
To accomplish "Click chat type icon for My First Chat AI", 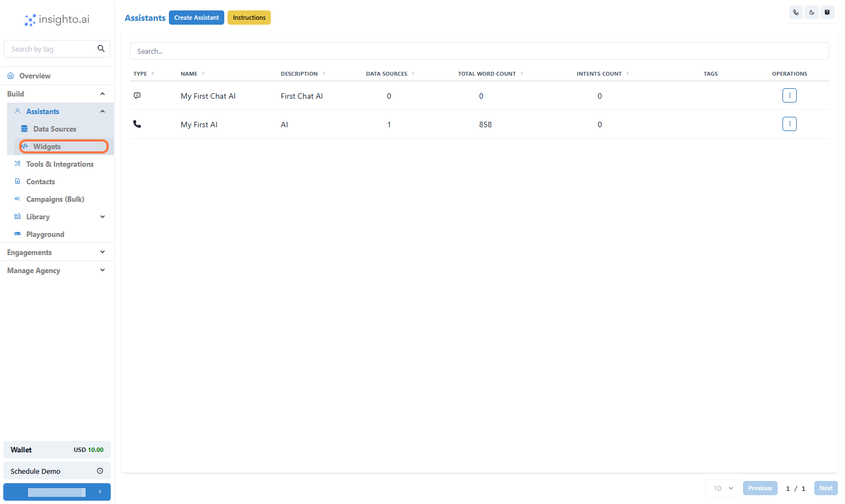I will (137, 95).
